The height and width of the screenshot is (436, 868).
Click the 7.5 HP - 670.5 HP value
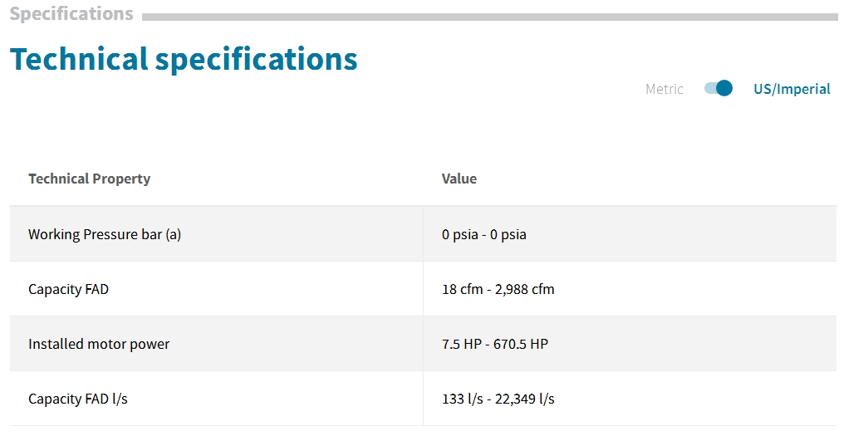tap(495, 344)
